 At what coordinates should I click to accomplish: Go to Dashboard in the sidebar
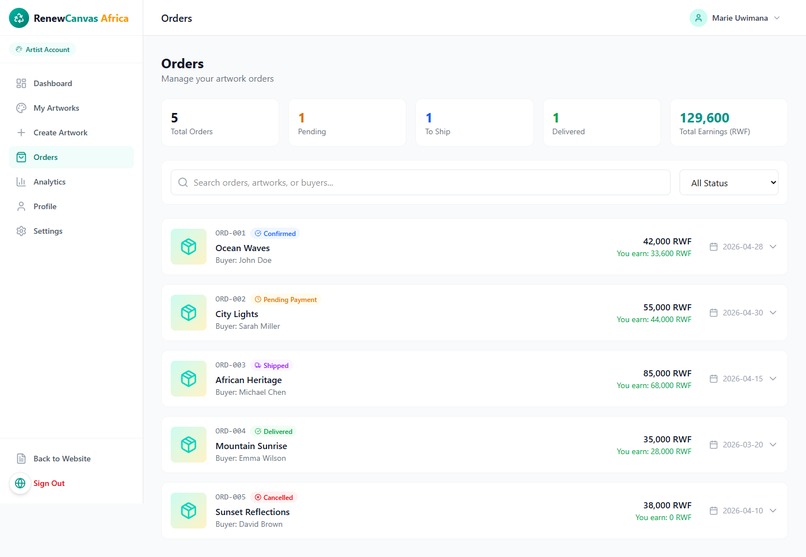tap(71, 83)
